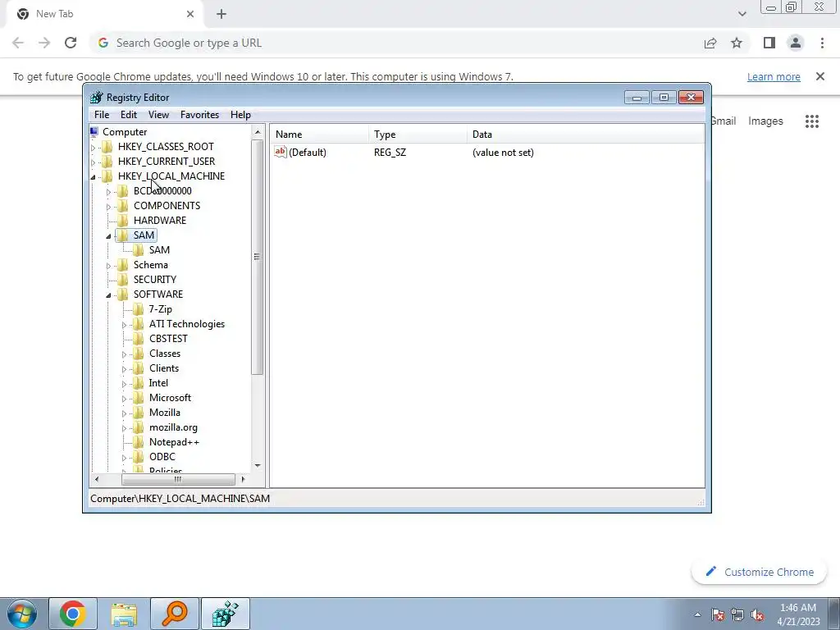Expand the HKEY_CURRENT_USER key
The width and height of the screenshot is (840, 630).
point(94,162)
